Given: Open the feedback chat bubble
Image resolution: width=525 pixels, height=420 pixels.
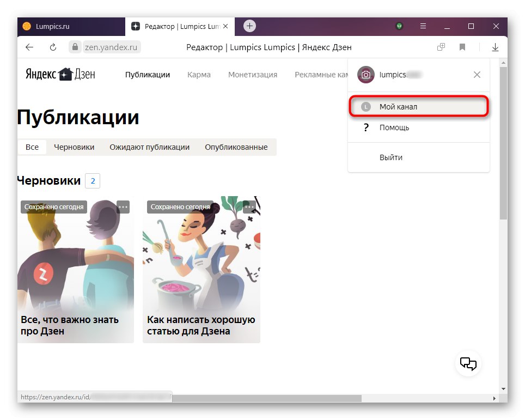Looking at the screenshot, I should 467,363.
